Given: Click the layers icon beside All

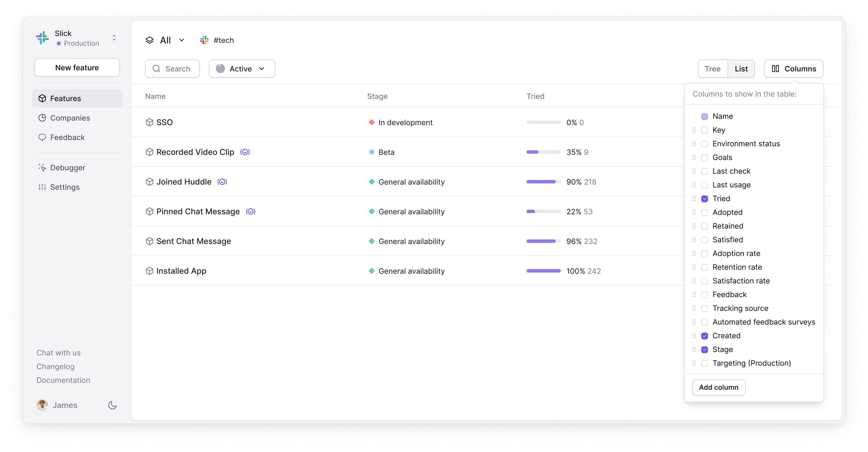Looking at the screenshot, I should click(x=150, y=40).
